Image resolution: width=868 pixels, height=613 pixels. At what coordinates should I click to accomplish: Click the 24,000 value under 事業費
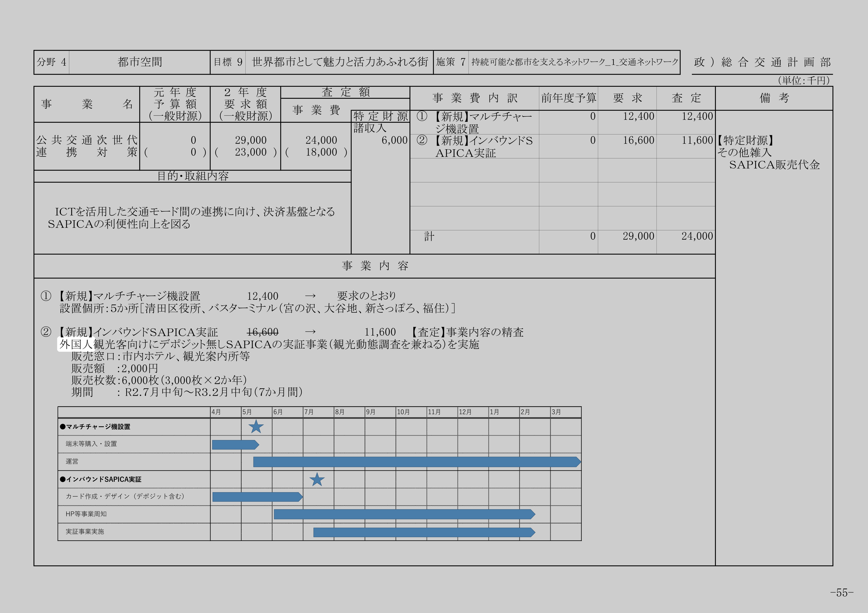[321, 140]
